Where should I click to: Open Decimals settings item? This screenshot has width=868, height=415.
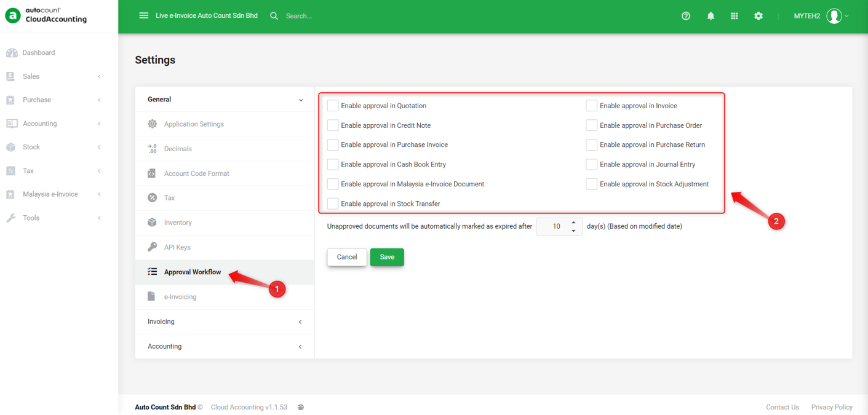pos(225,149)
